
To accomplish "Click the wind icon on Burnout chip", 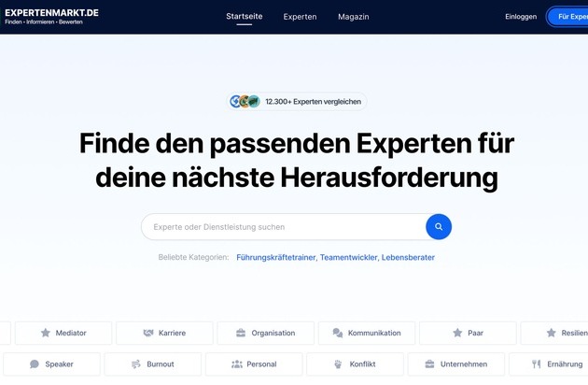I will click(x=136, y=364).
